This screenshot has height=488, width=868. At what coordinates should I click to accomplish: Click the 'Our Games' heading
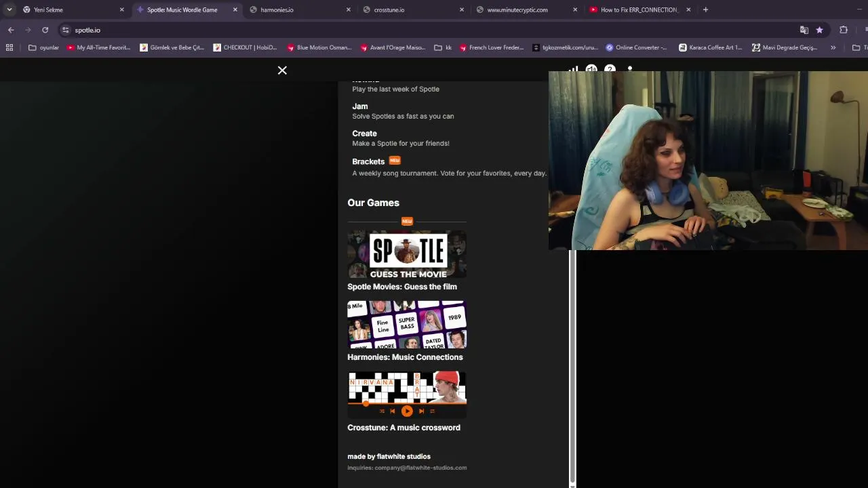pos(373,203)
